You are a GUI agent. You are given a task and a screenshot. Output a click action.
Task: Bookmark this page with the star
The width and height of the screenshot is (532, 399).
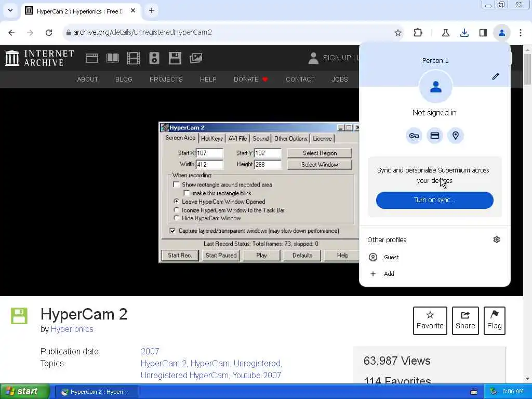pyautogui.click(x=398, y=33)
